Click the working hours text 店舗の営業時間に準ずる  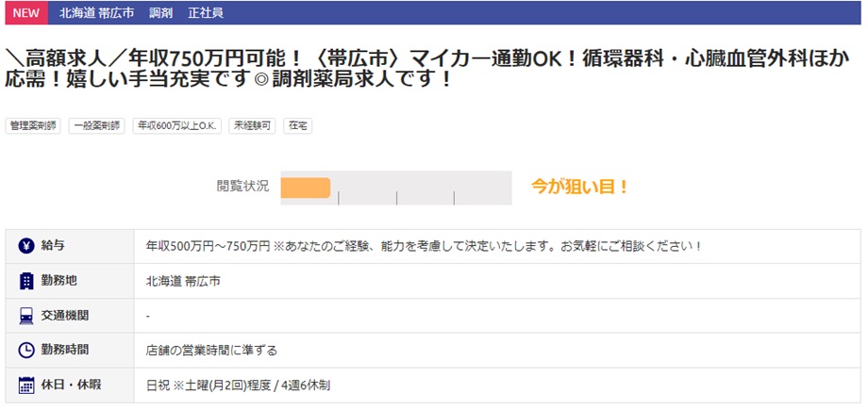tap(211, 350)
